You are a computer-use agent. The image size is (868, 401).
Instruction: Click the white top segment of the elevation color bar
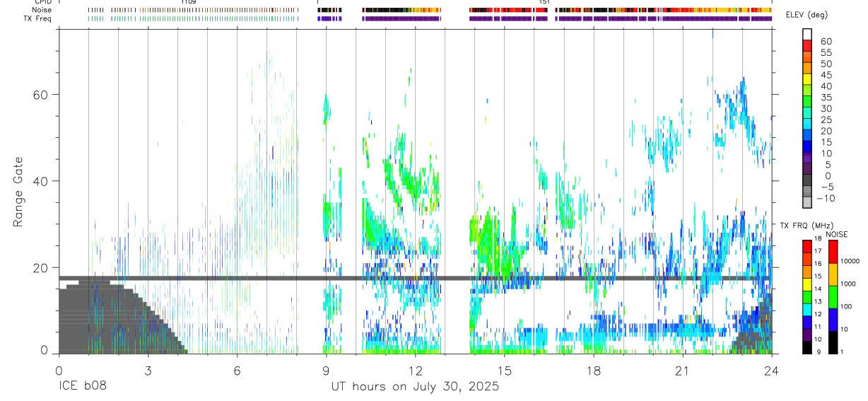pos(807,34)
